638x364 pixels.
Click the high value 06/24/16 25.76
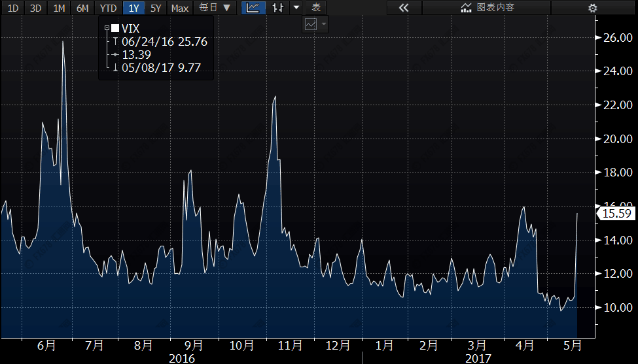click(164, 41)
